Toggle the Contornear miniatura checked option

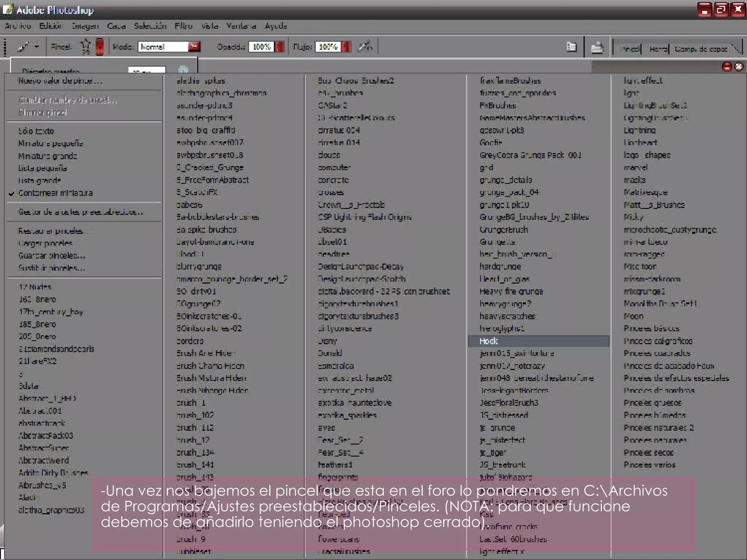[x=55, y=193]
